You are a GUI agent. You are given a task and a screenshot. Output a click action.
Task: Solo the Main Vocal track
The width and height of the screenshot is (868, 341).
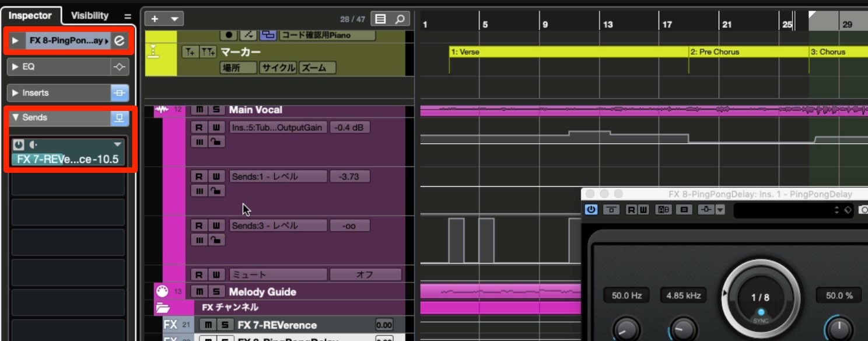coord(216,110)
